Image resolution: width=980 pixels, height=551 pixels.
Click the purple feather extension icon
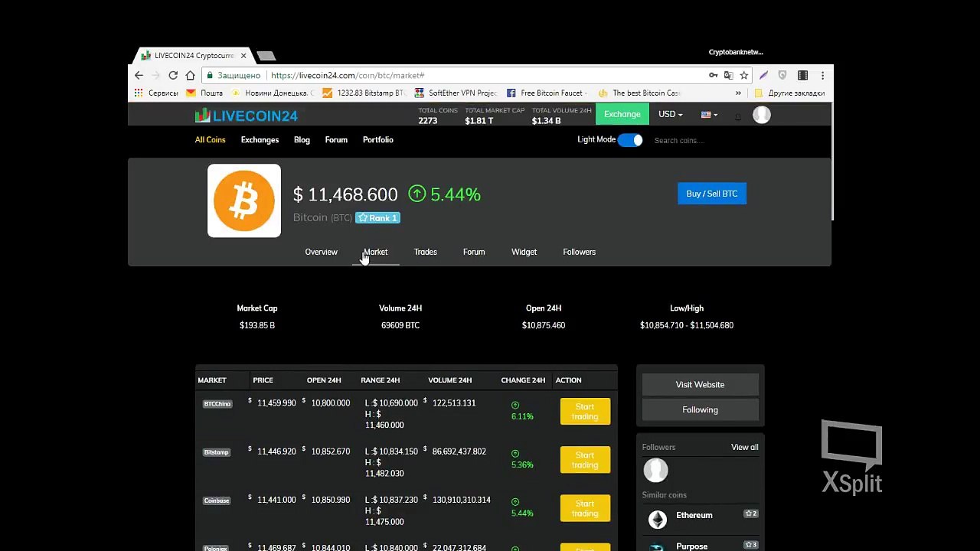click(x=763, y=76)
